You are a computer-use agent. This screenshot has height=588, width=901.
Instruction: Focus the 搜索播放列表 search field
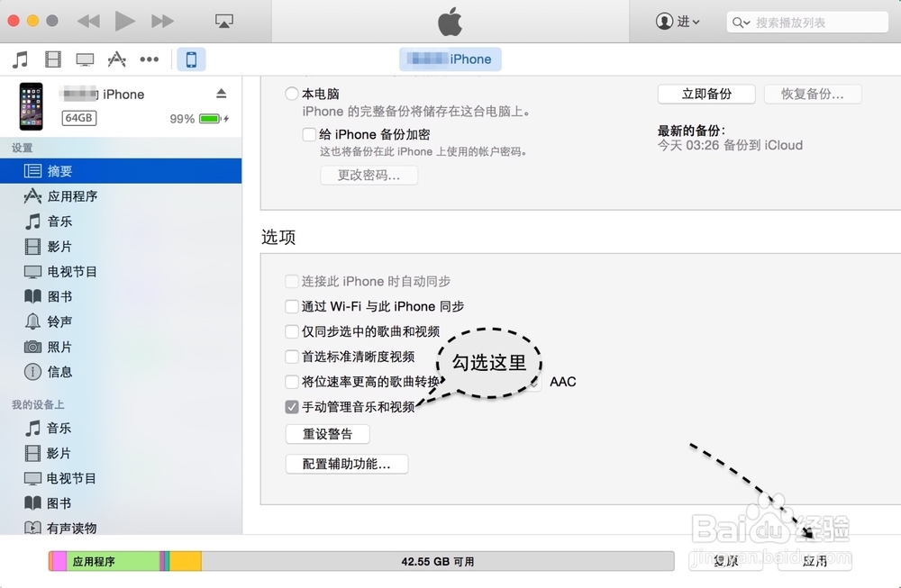tap(807, 23)
